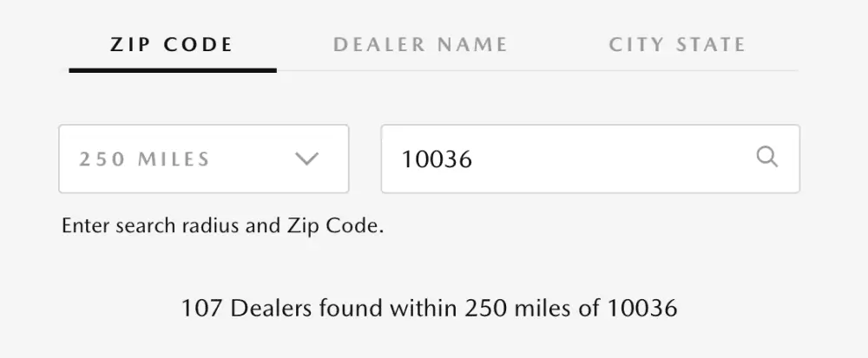868x358 pixels.
Task: Click the gray divider line under DEALER NAME
Action: [421, 71]
